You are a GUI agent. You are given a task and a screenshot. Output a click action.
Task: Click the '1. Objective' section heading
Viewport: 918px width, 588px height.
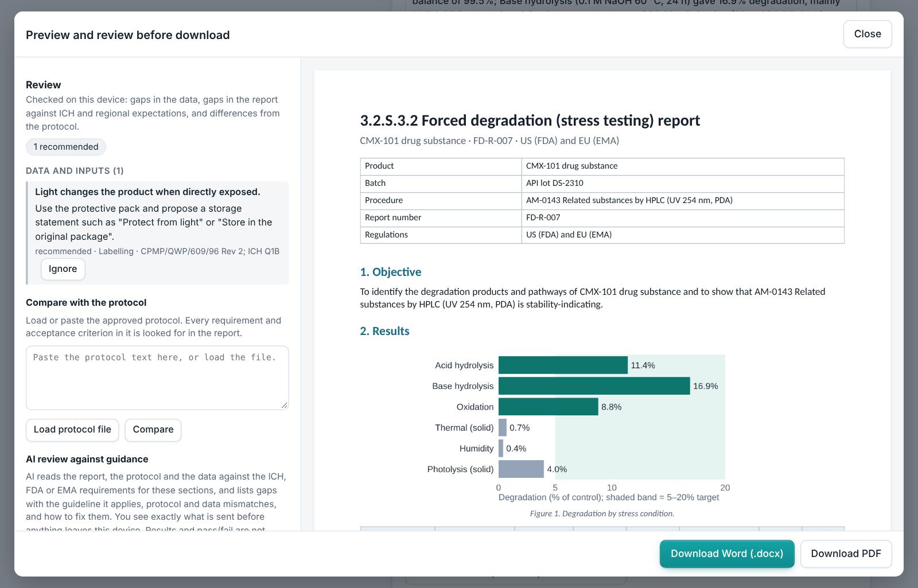click(391, 272)
